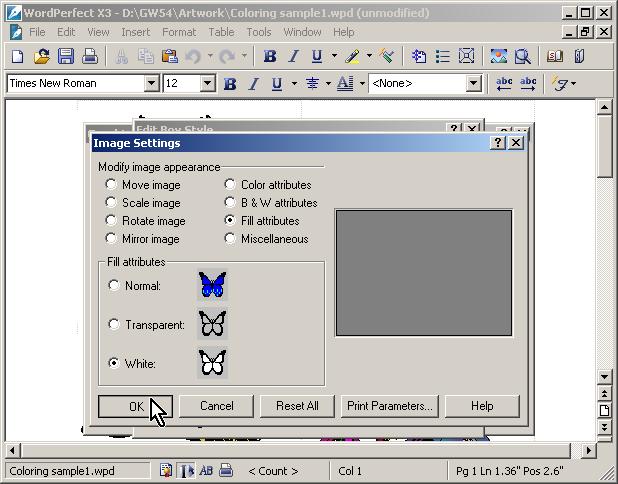Choose the Rotate image radio button
Image resolution: width=618 pixels, height=484 pixels.
tap(111, 220)
